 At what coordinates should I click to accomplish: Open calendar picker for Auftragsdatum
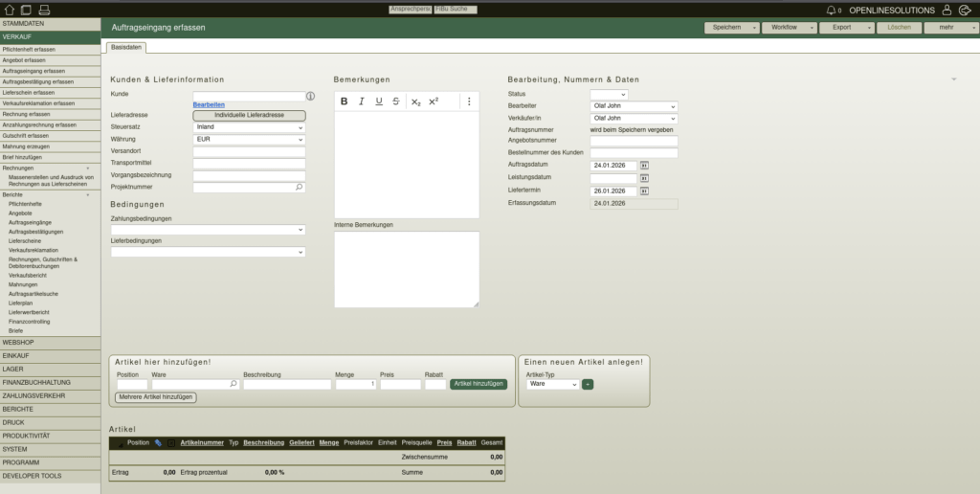(x=644, y=166)
